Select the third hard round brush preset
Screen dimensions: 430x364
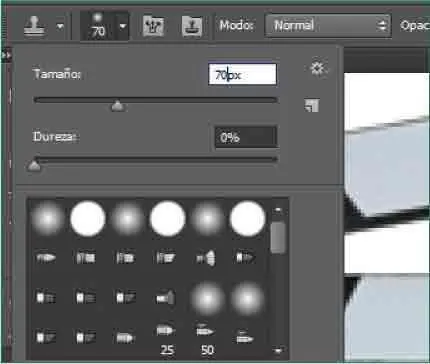pyautogui.click(x=248, y=218)
